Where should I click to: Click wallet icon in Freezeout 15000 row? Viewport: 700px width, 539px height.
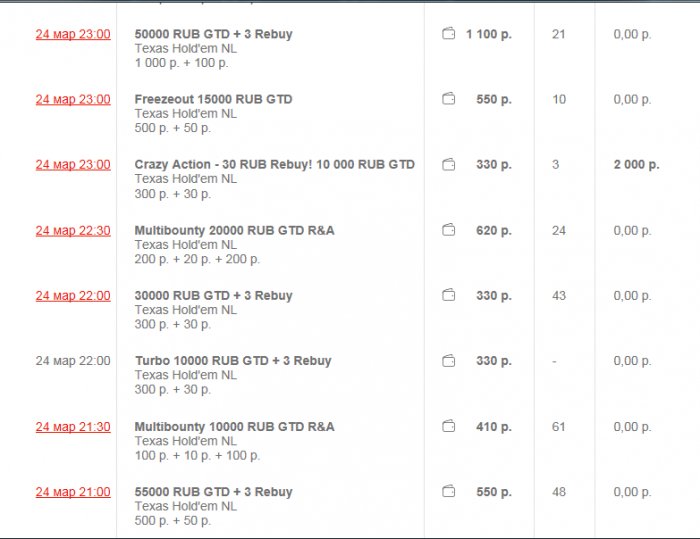449,99
